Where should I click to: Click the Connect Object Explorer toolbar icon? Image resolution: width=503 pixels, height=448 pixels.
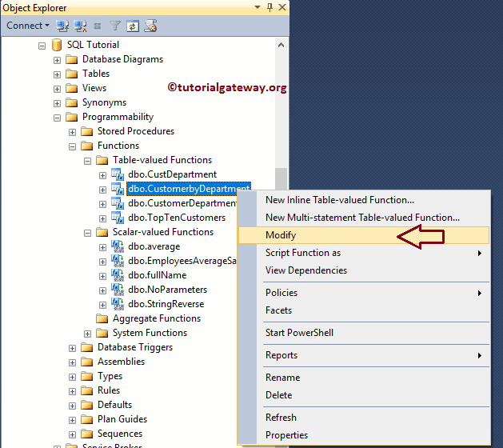pos(62,26)
